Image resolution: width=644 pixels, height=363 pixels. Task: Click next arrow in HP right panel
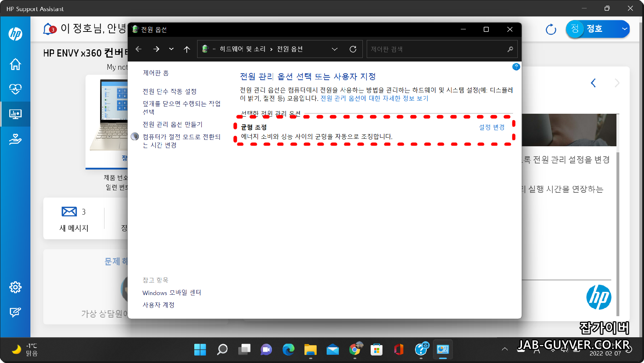click(x=617, y=83)
